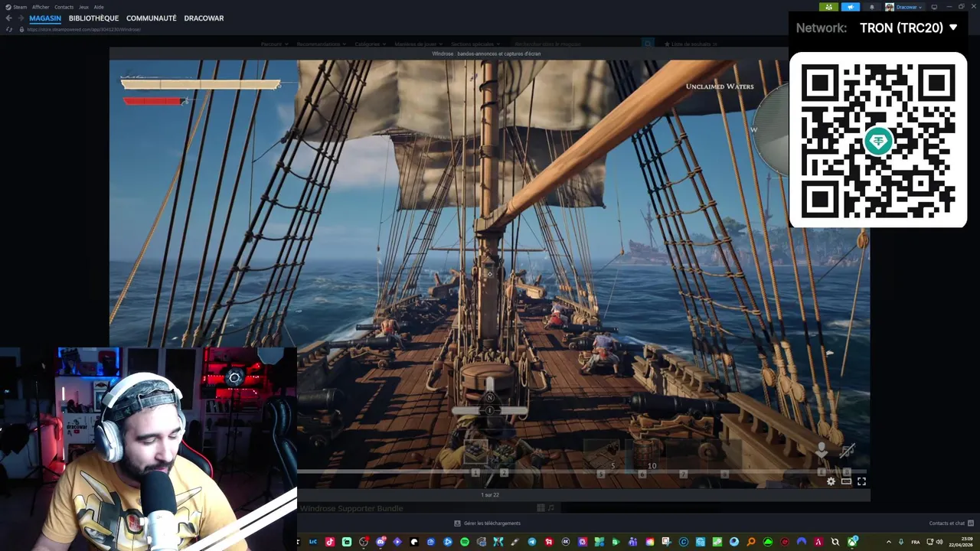Click the '1 sur 22' media counter
The image size is (980, 551).
(490, 494)
